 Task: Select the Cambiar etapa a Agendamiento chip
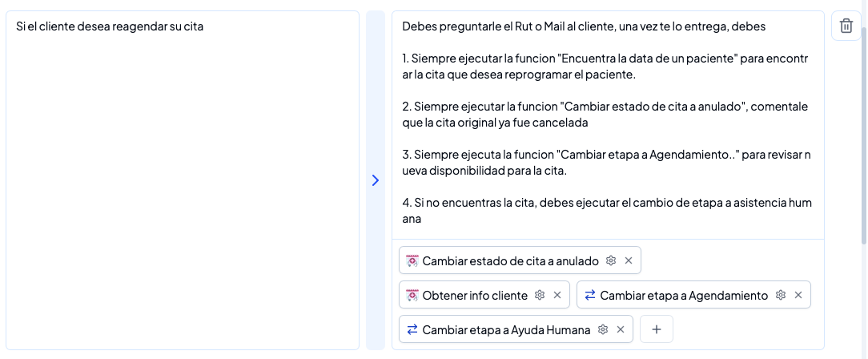pos(684,295)
